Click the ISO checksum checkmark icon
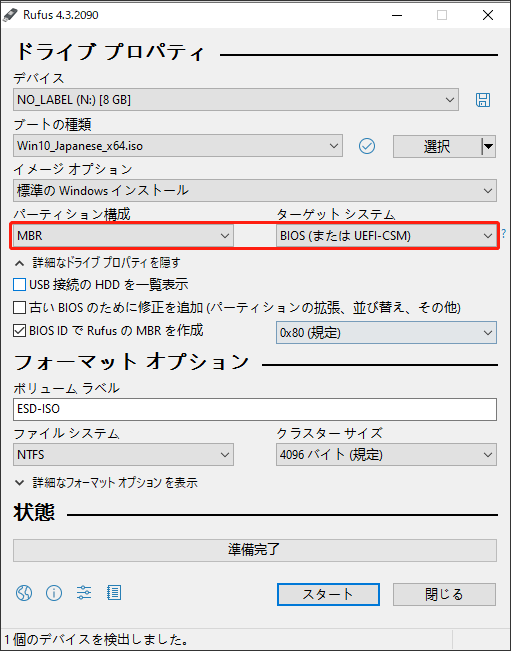Image resolution: width=511 pixels, height=651 pixels. tap(367, 146)
